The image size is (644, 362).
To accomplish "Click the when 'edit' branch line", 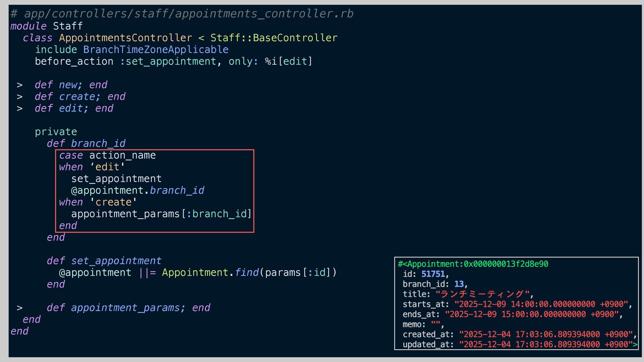I will (92, 167).
